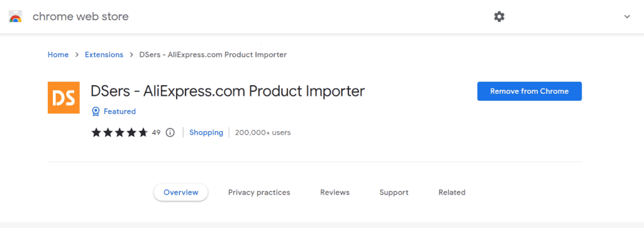644x228 pixels.
Task: Open the Privacy practices tab
Action: [259, 192]
